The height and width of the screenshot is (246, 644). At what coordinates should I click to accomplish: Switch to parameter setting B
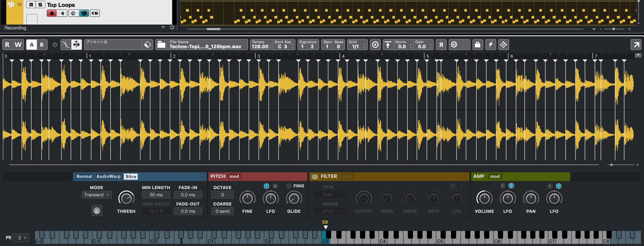[x=42, y=45]
